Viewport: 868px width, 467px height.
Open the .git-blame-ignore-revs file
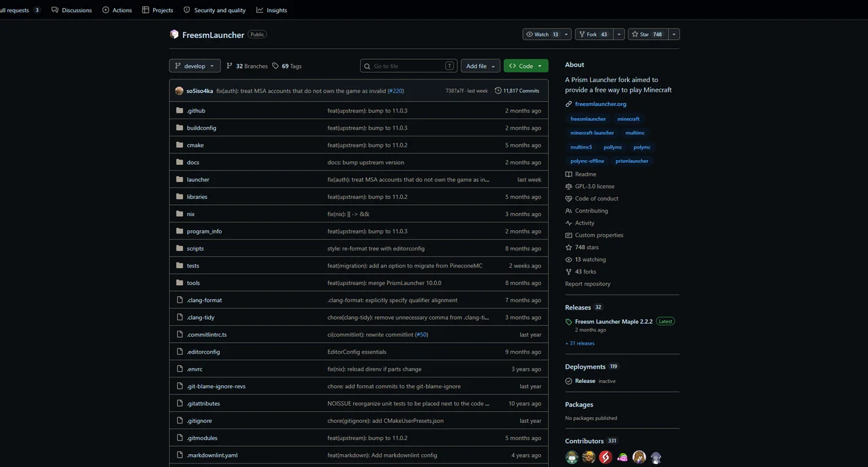pos(216,386)
